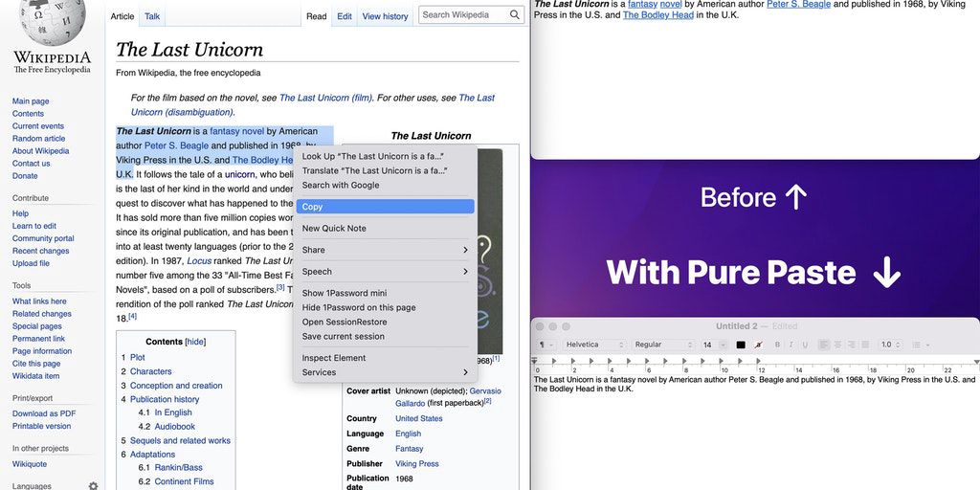Jump to 4.2 Audiobook section
Viewport: 980px width, 490px height.
click(x=167, y=426)
